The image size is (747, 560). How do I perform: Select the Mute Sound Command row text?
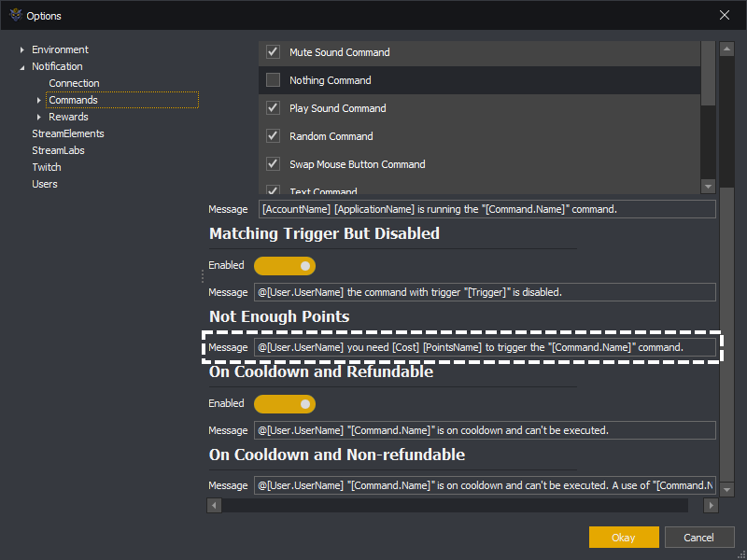point(340,52)
